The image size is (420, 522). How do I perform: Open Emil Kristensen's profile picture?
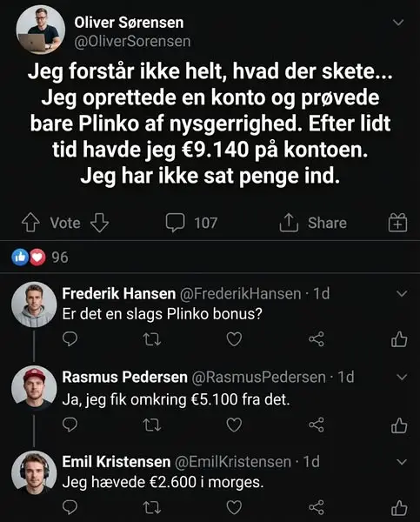pyautogui.click(x=34, y=473)
